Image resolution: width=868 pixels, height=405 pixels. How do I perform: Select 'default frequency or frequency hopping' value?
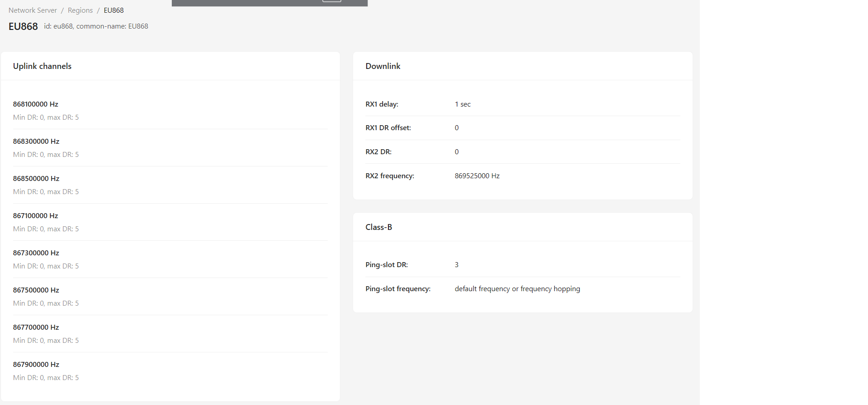pos(518,288)
